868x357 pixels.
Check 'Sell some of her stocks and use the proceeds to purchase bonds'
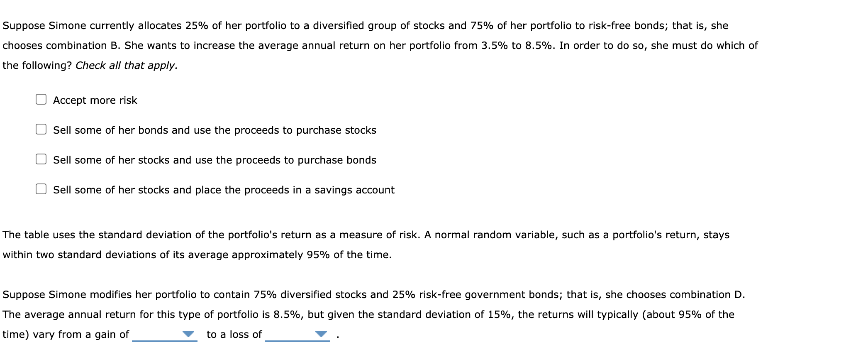point(41,159)
